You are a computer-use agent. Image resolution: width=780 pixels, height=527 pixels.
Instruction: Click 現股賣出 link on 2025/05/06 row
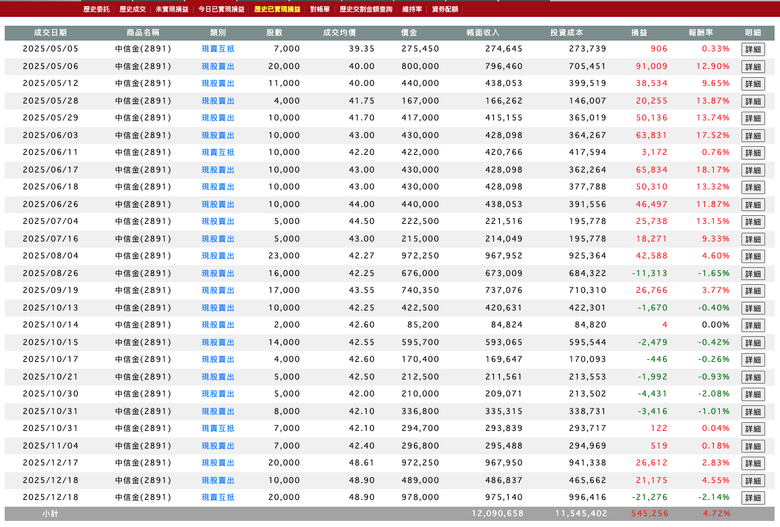pyautogui.click(x=218, y=67)
